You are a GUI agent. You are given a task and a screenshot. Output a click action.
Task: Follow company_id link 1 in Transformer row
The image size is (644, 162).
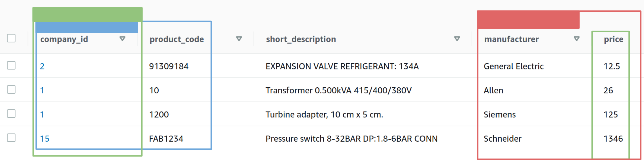click(42, 90)
